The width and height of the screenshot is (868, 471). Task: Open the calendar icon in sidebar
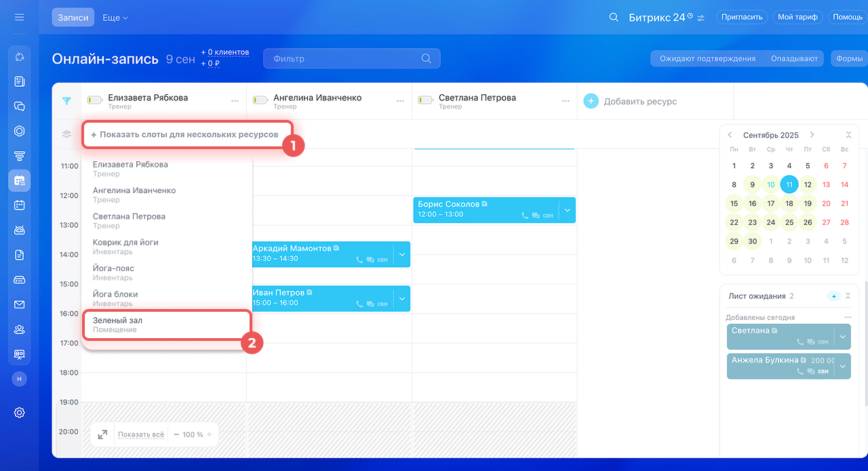[19, 205]
